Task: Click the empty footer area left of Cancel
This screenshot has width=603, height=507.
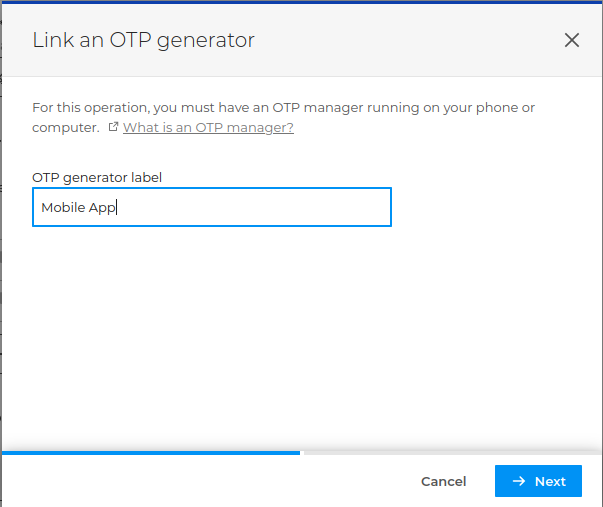Action: coord(200,481)
